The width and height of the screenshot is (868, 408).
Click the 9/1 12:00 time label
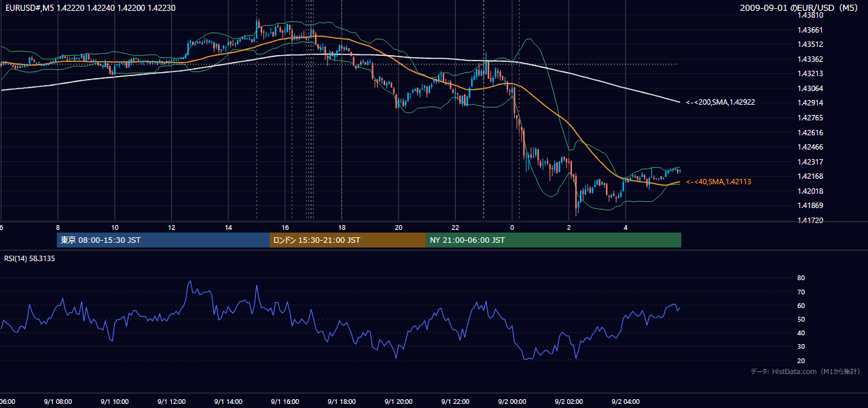(171, 402)
